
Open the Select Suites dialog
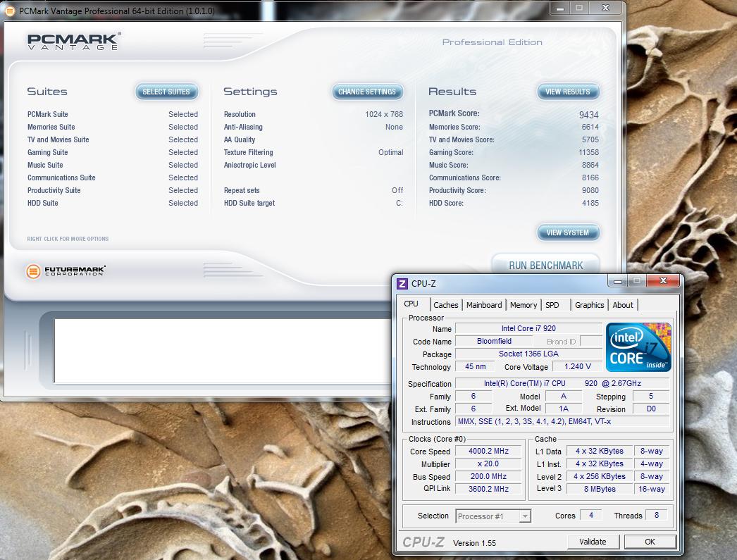(x=166, y=92)
